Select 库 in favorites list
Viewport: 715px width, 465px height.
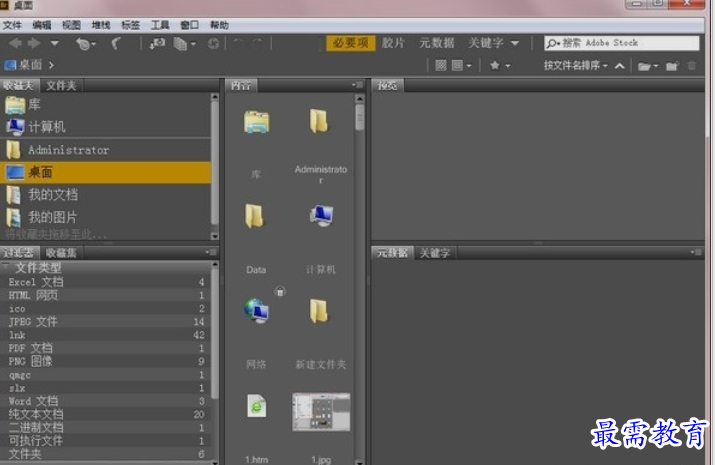[x=106, y=105]
